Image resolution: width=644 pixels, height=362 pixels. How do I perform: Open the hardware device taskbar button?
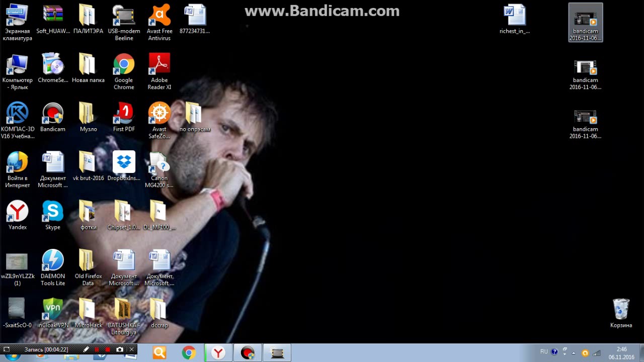[x=277, y=353]
